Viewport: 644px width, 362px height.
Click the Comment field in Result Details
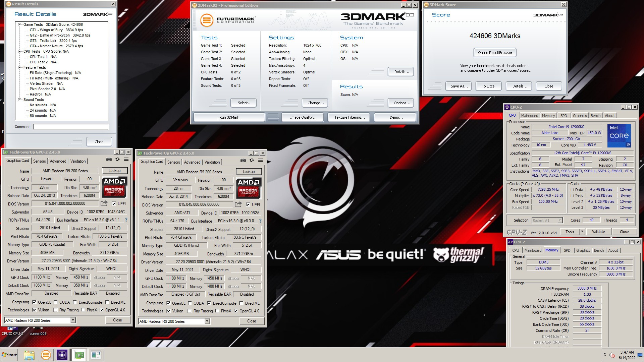pos(70,127)
